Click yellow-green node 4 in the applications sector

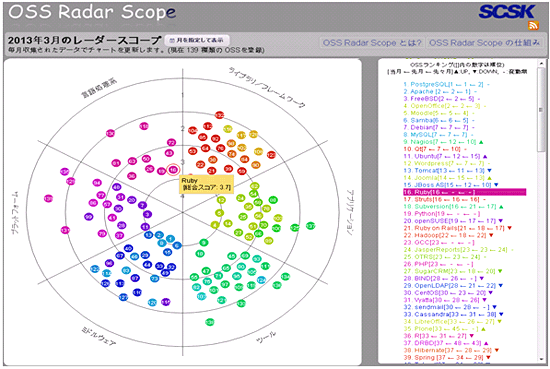(x=215, y=224)
